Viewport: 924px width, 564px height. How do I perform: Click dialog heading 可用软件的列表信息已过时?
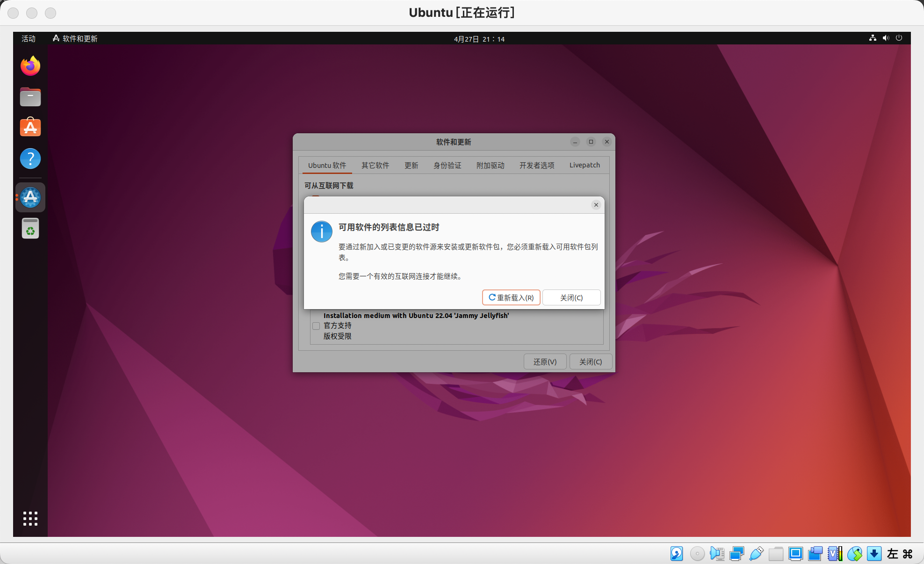[389, 227]
